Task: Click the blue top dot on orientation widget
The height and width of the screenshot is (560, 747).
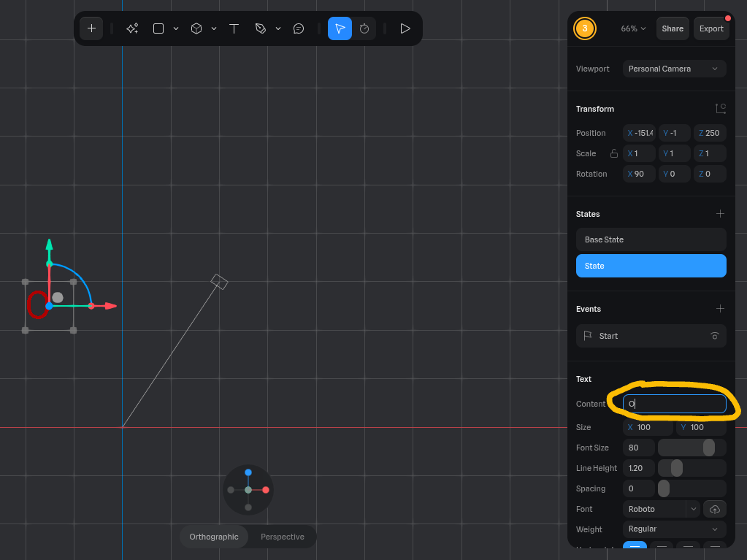Action: click(248, 472)
